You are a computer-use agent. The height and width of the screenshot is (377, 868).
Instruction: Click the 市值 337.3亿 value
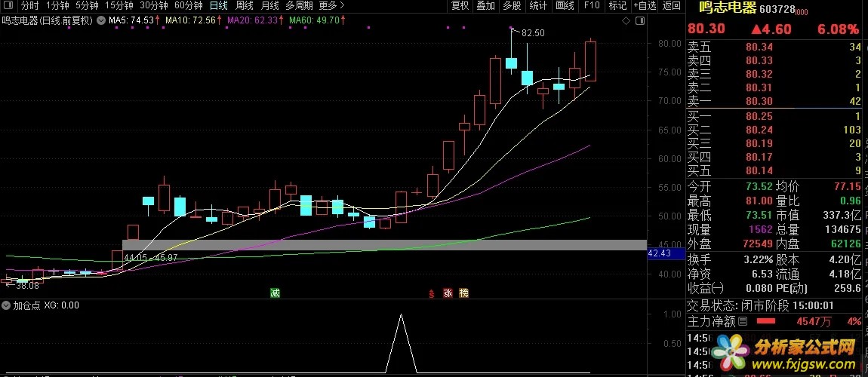[x=842, y=215]
